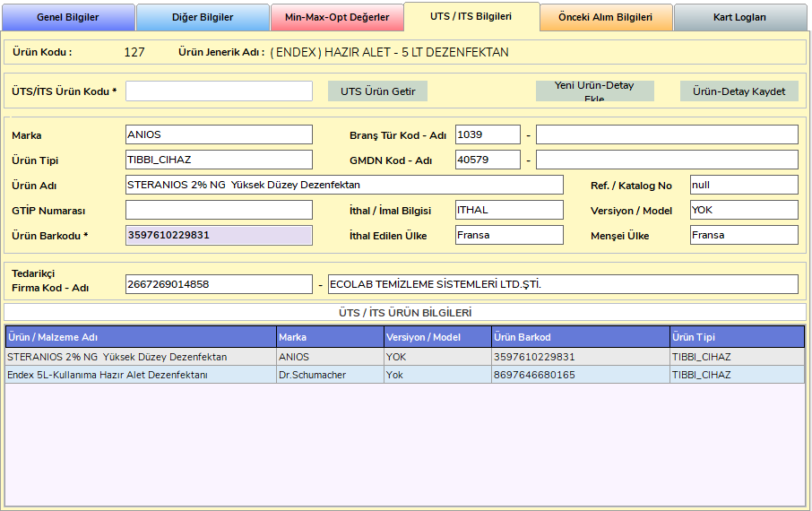Click the Marka field containing ANIOS
Screen dimensions: 812x511
point(219,134)
